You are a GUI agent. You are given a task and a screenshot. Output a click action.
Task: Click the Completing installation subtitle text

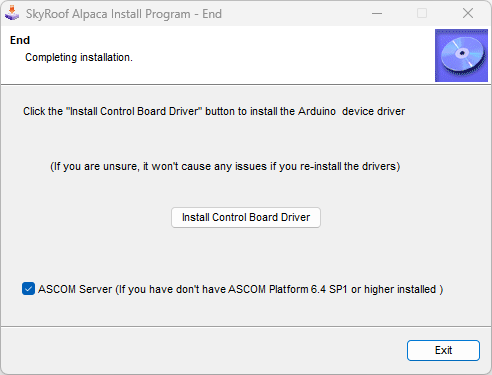(x=79, y=57)
